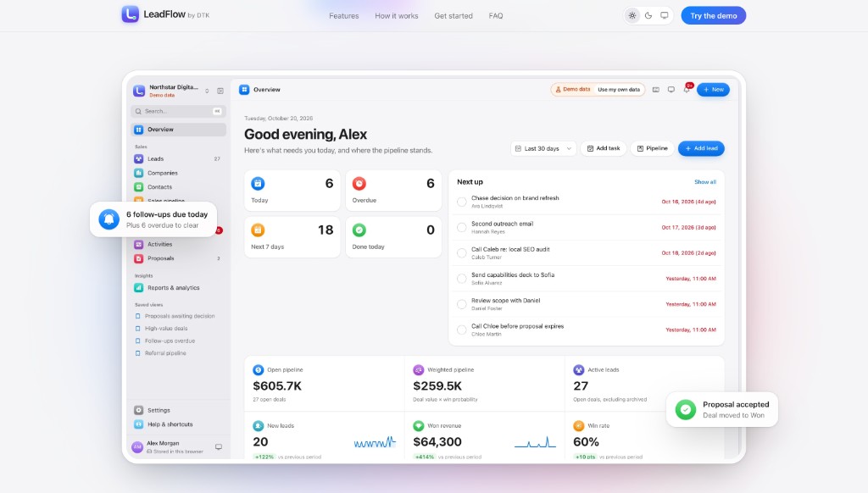Check off Call Caleb re: local SEO audit
The image size is (868, 493).
click(x=462, y=253)
